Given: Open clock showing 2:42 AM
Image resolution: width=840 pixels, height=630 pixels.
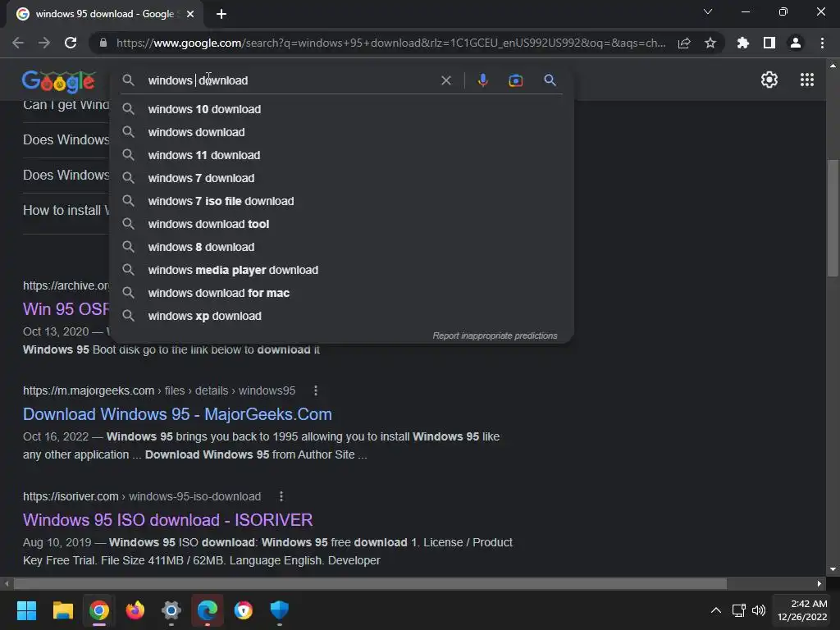Looking at the screenshot, I should tap(802, 610).
